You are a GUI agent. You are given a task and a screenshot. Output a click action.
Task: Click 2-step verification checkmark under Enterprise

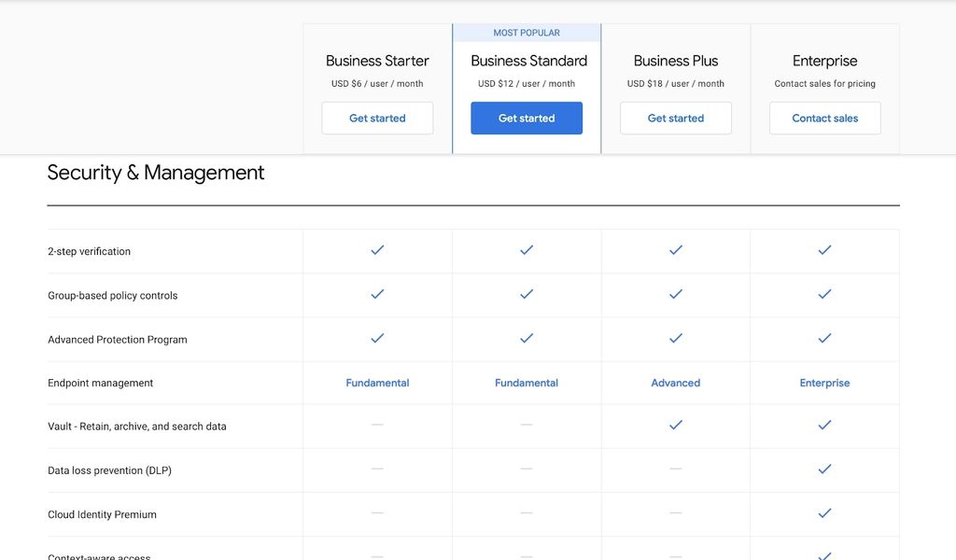(824, 250)
